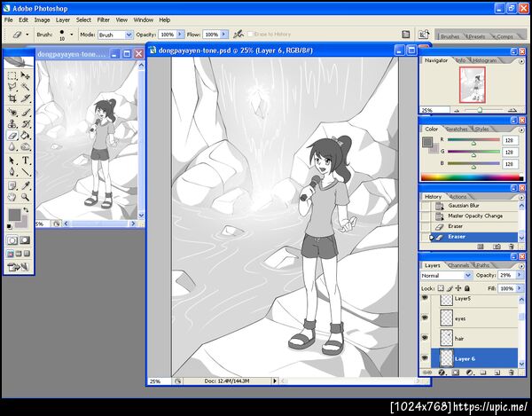Switch to Standard editing mode
Image resolution: width=532 pixels, height=416 pixels.
click(12, 240)
